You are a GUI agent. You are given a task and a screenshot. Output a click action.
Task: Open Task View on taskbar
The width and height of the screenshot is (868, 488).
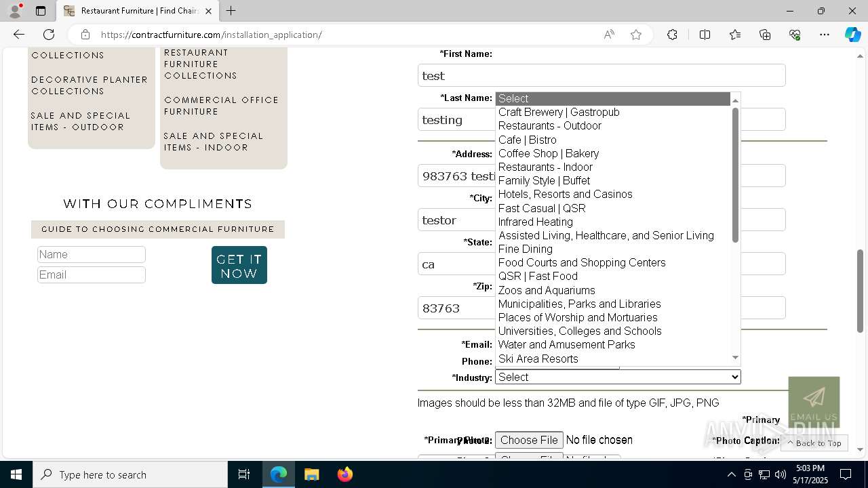coord(244,474)
